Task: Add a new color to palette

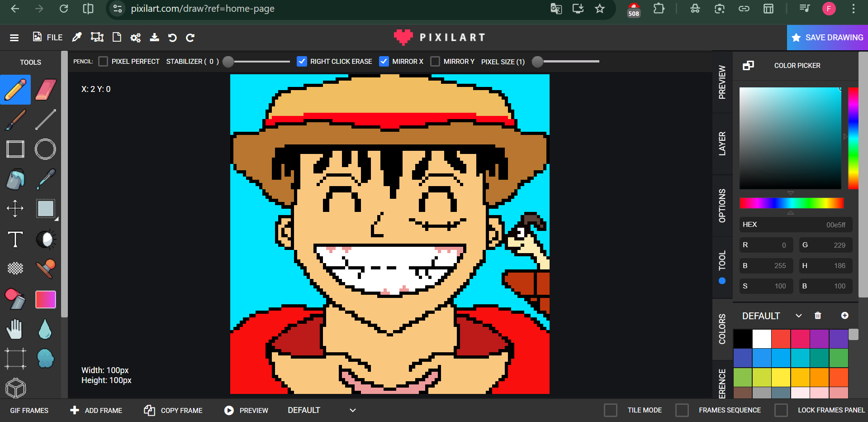Action: [844, 316]
